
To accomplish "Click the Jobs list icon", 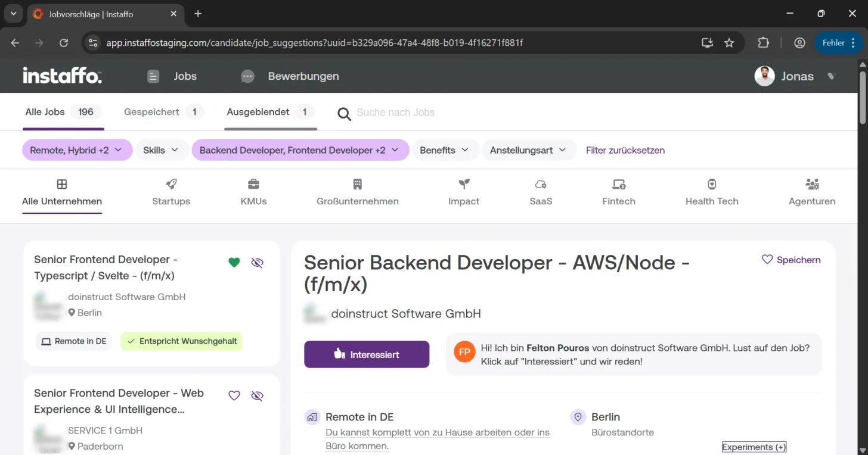I will pos(153,76).
